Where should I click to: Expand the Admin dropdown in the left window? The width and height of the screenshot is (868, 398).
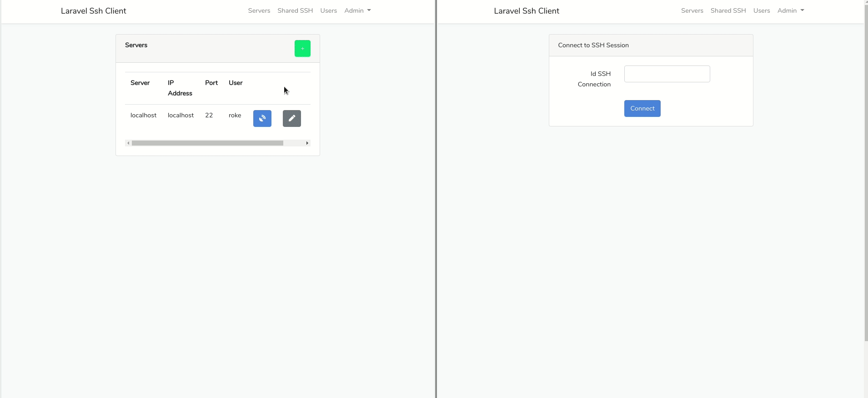click(x=357, y=10)
